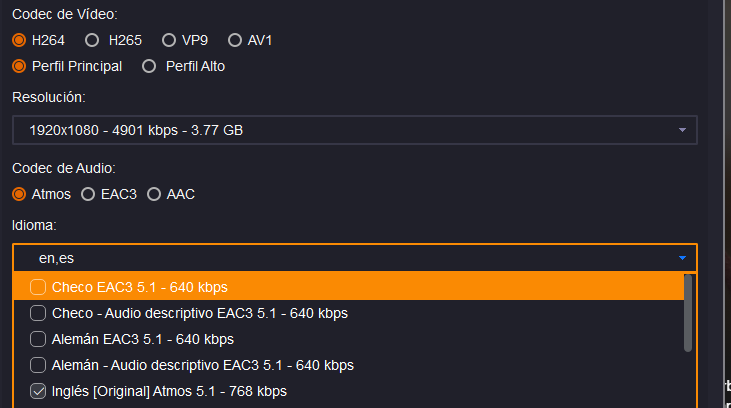
Task: Check the Checo EAC3 5.1 checkbox
Action: (38, 287)
